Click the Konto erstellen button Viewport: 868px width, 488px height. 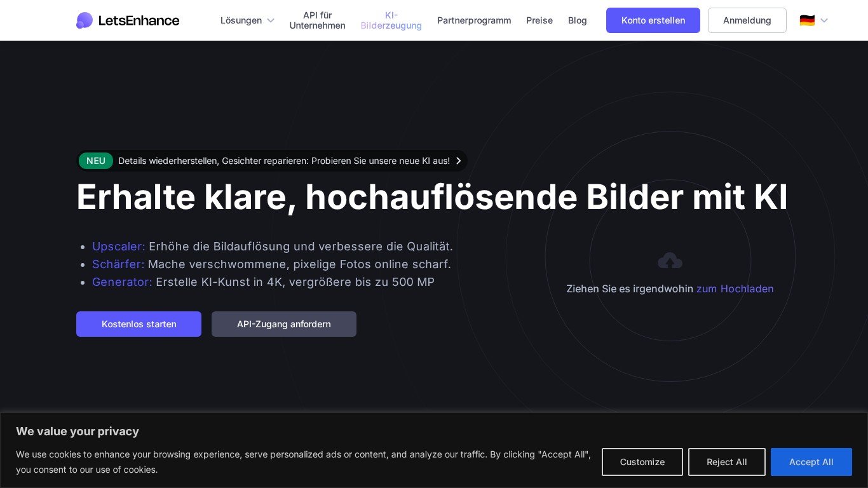click(653, 20)
